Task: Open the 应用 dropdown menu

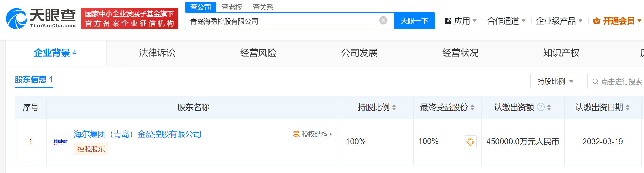Action: pyautogui.click(x=461, y=21)
